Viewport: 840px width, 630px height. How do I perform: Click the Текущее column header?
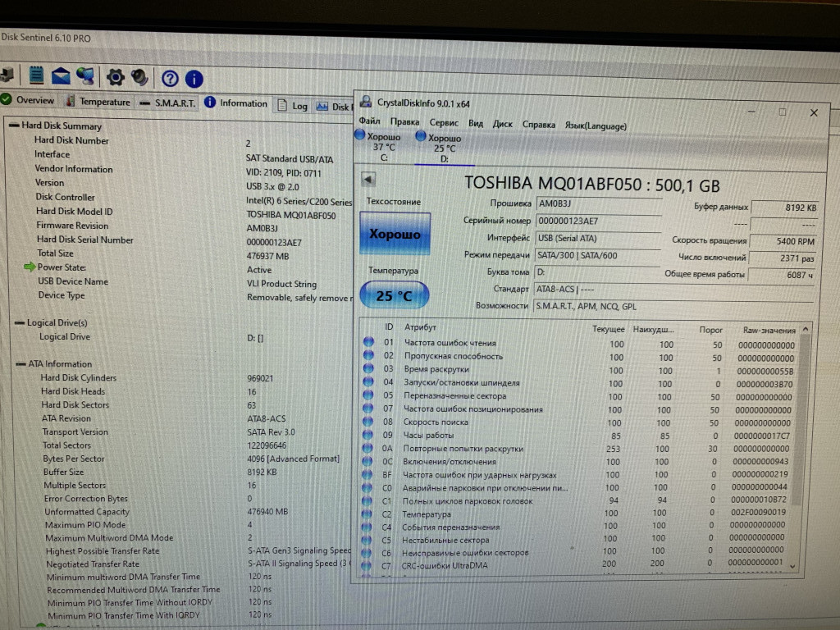coord(608,328)
